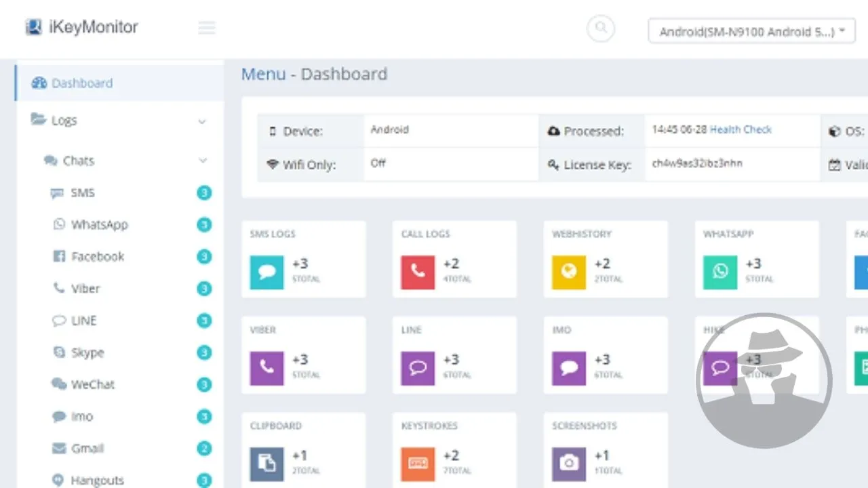Click the LINE purple chat icon
The width and height of the screenshot is (868, 488).
coord(418,368)
